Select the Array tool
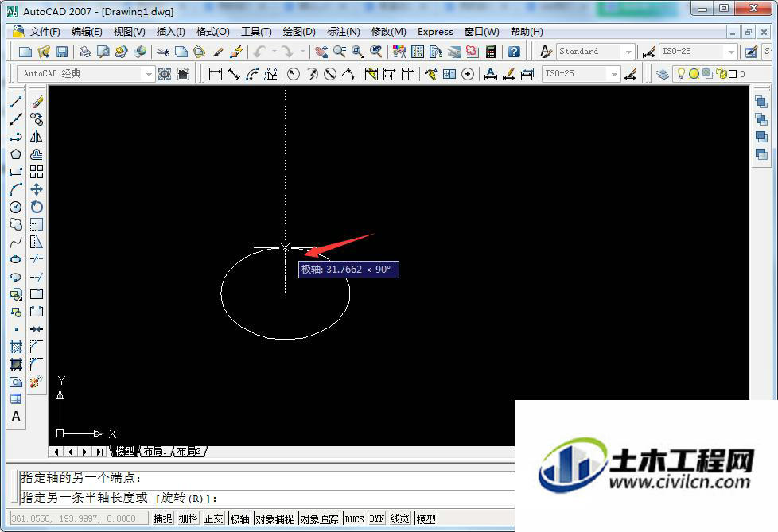The height and width of the screenshot is (532, 778). (37, 172)
